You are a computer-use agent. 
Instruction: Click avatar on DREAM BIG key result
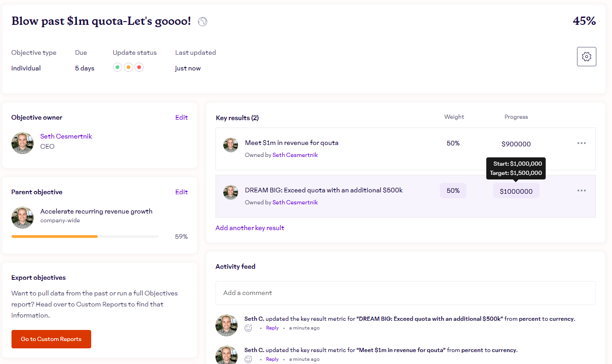click(x=231, y=192)
